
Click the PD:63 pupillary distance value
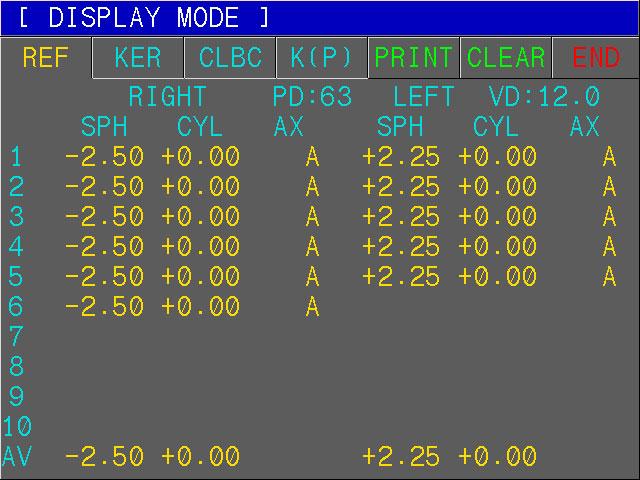312,97
